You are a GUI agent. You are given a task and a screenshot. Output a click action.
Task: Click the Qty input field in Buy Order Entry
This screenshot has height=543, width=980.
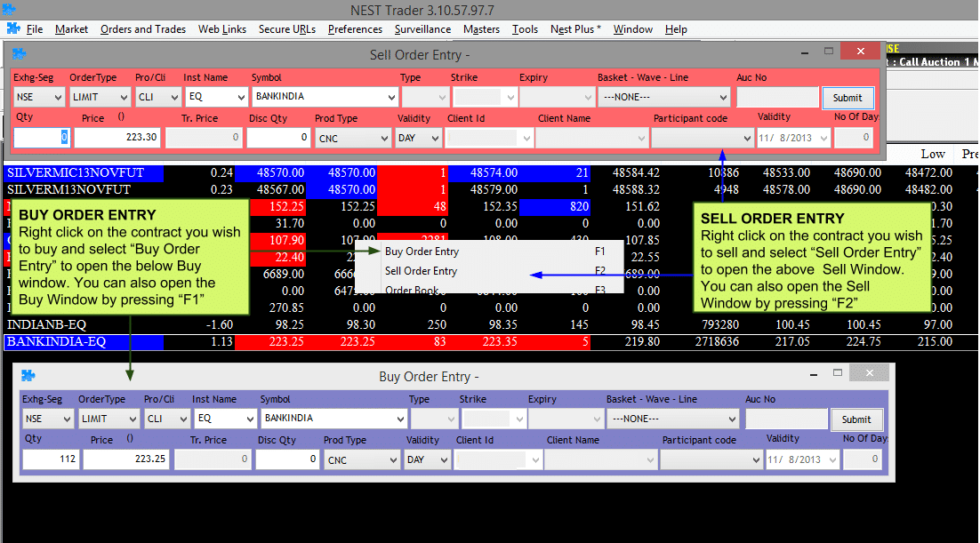tap(49, 459)
